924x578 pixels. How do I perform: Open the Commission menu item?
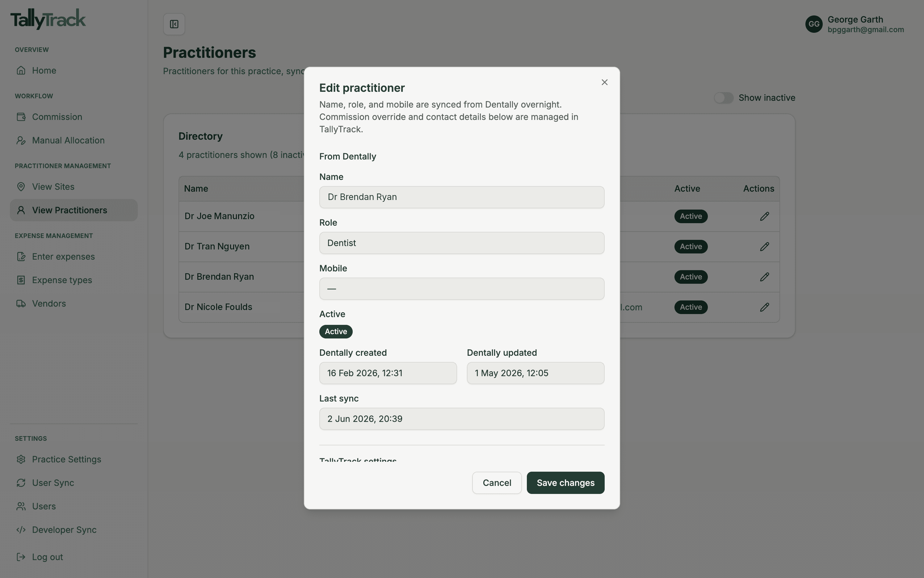[74, 117]
